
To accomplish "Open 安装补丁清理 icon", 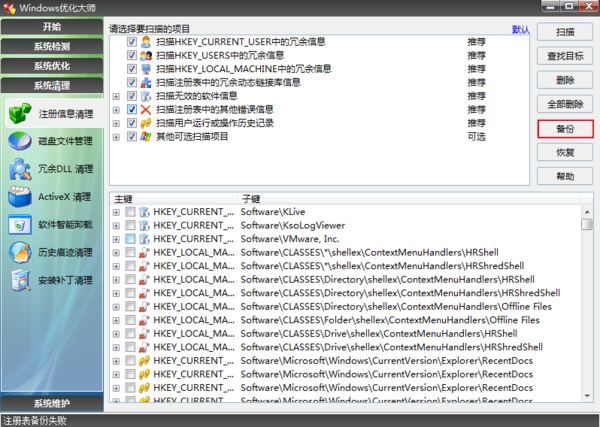I will (20, 280).
